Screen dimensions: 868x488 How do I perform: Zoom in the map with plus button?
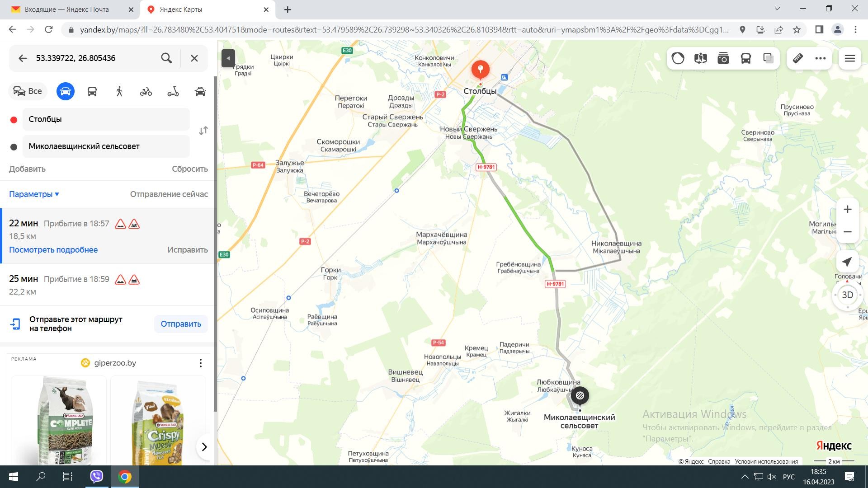(847, 209)
